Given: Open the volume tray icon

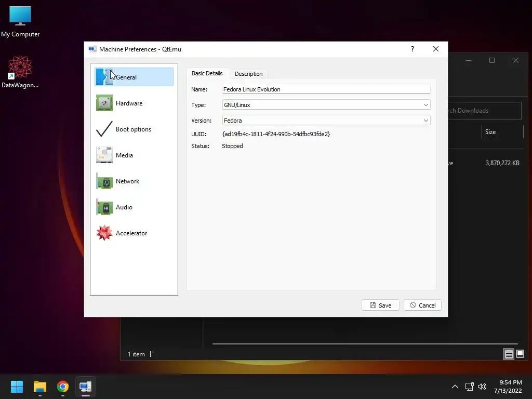Looking at the screenshot, I should [482, 387].
